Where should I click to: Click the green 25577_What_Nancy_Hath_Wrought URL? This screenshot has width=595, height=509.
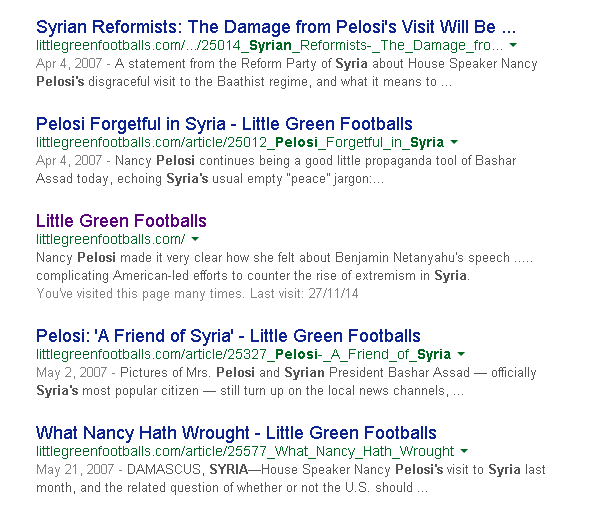click(x=245, y=452)
